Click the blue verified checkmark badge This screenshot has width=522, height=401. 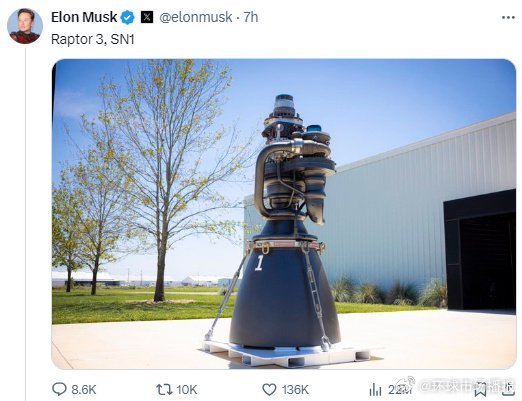127,17
